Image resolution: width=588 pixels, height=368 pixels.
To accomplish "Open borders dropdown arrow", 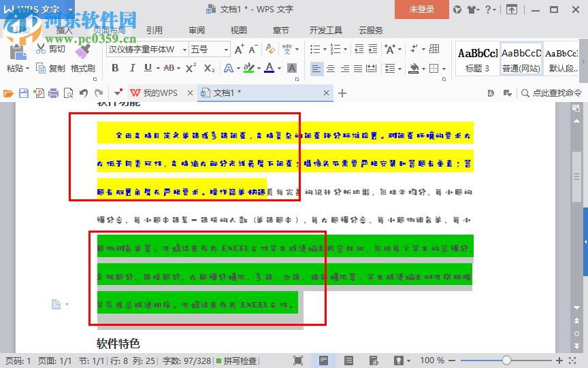I will pos(444,69).
